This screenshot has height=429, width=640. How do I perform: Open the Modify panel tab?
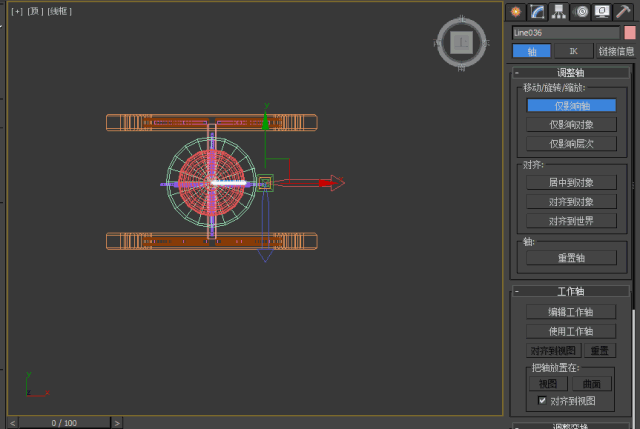tap(537, 11)
